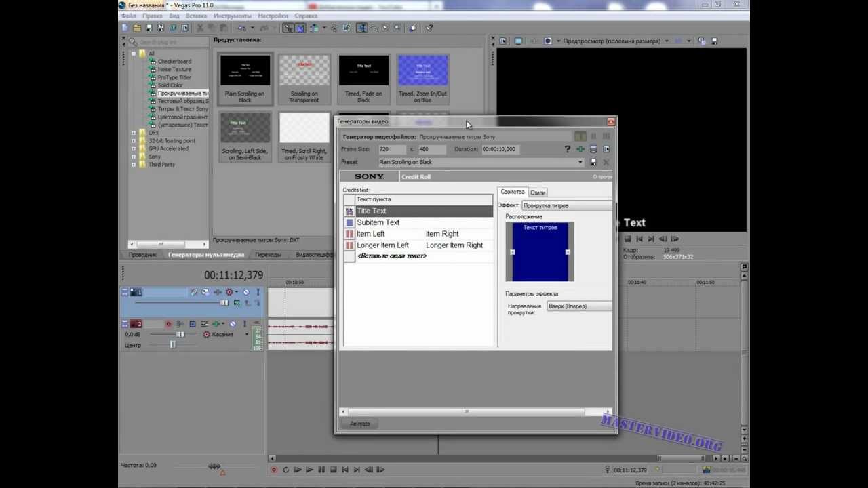This screenshot has height=488, width=868.
Task: Click the green replace plug-in icon in dialog
Action: click(x=580, y=149)
